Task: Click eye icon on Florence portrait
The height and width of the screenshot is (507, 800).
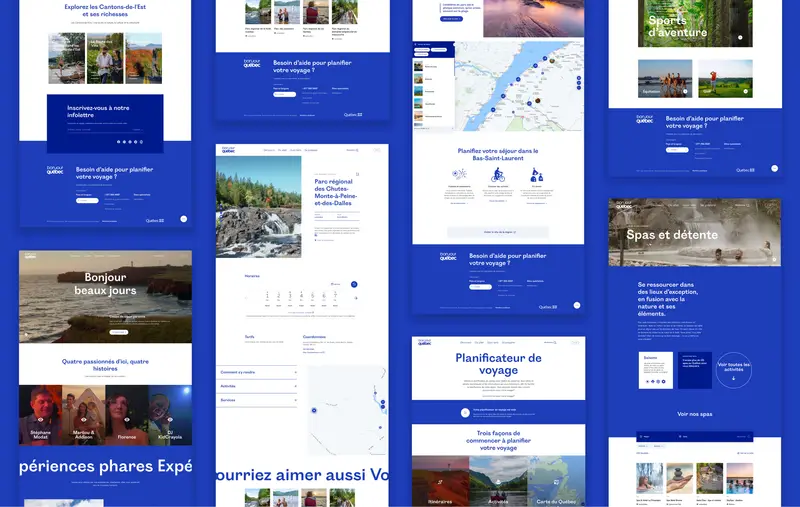Action: (x=127, y=419)
